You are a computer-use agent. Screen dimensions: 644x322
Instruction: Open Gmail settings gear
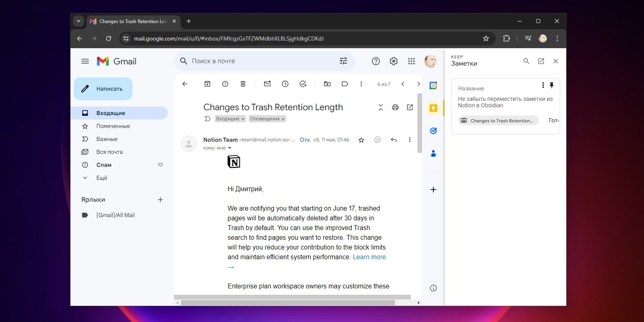click(x=394, y=61)
